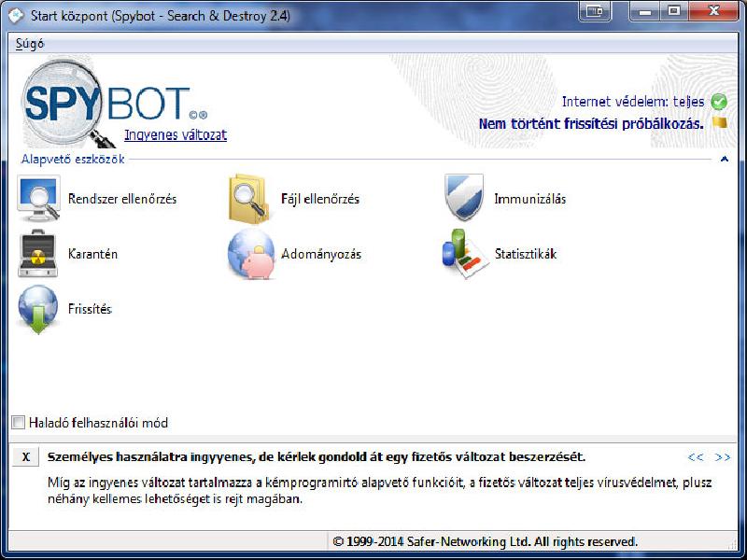The width and height of the screenshot is (747, 560).
Task: Open the Súgó menu
Action: pos(30,43)
